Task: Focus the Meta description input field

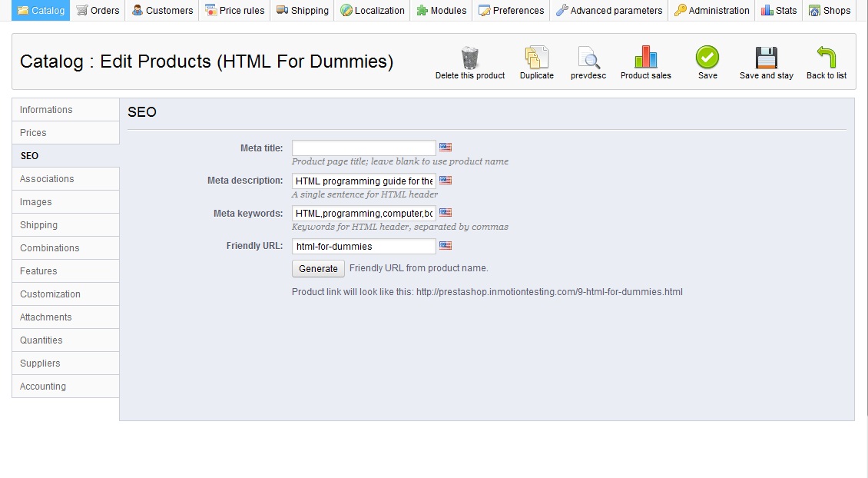Action: (363, 181)
